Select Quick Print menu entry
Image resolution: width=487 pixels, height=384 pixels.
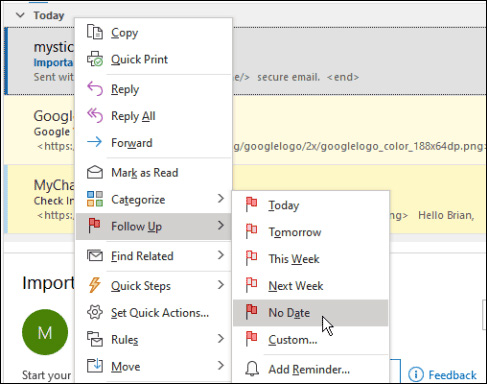(154, 59)
